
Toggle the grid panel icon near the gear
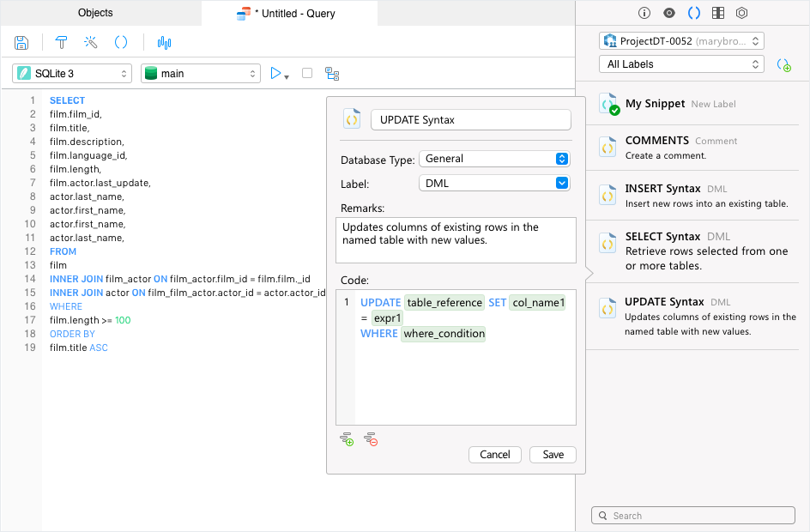[x=718, y=13]
